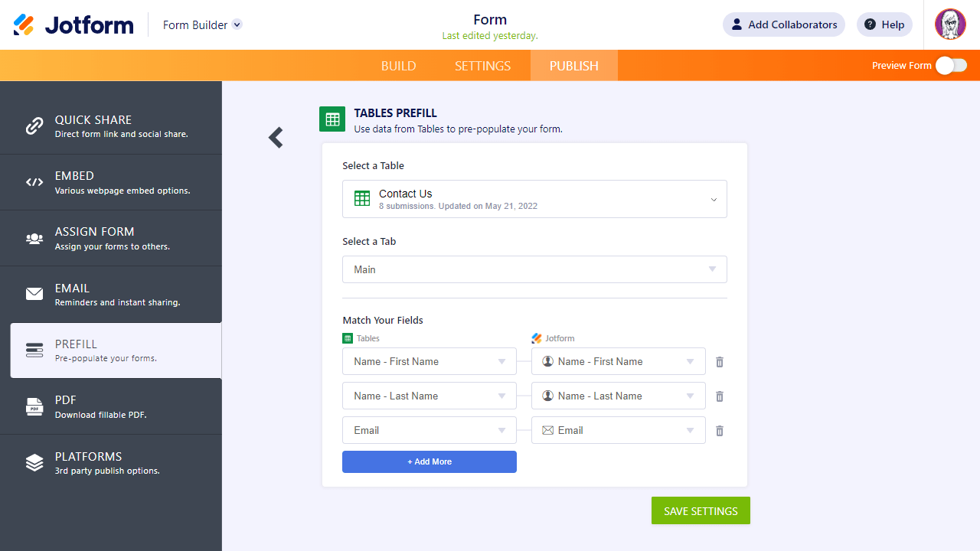
Task: Switch to the Settings tab
Action: click(482, 66)
